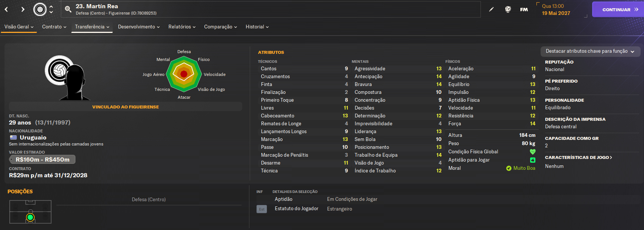This screenshot has height=230, width=644.
Task: Click the pencil edit icon
Action: click(x=491, y=9)
